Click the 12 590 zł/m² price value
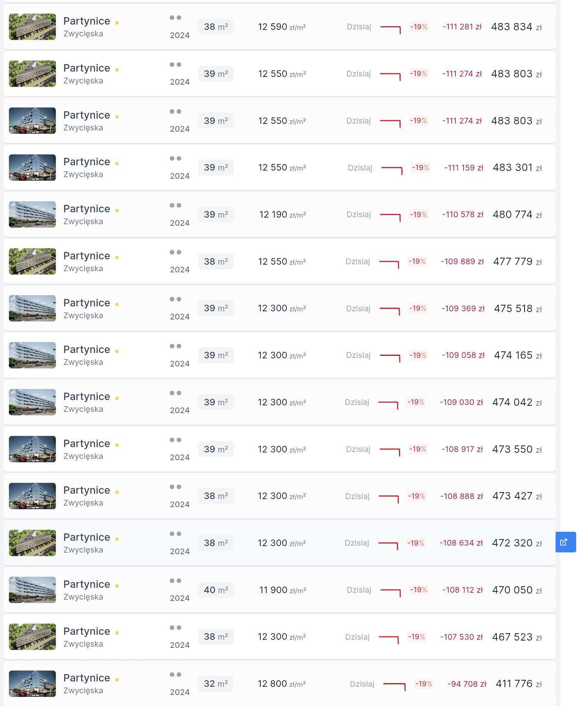This screenshot has width=588, height=706. (x=282, y=27)
